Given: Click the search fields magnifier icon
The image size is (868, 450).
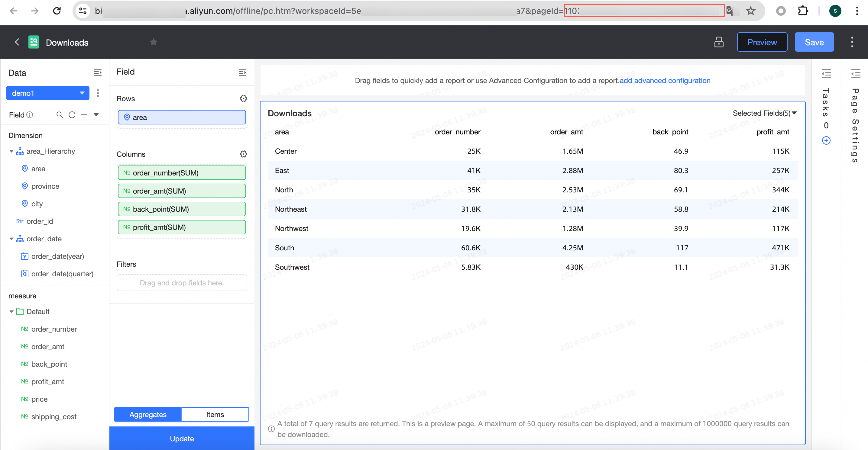Looking at the screenshot, I should (60, 115).
